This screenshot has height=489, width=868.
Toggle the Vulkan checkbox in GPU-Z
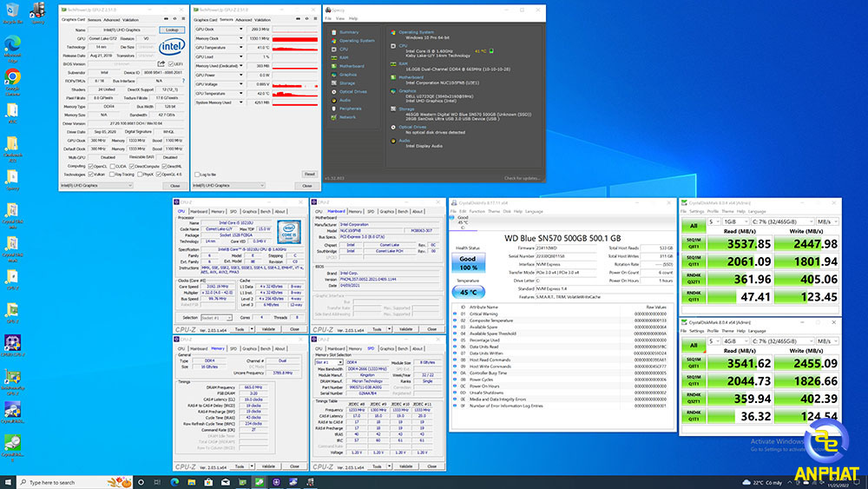(x=91, y=175)
